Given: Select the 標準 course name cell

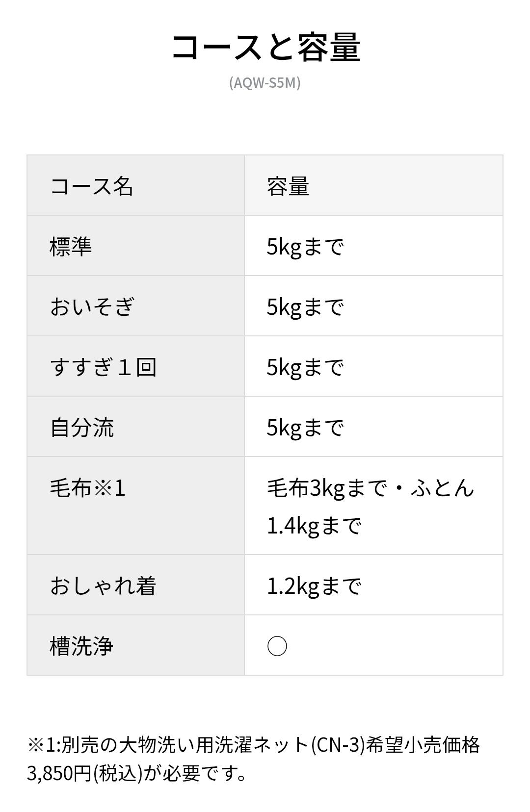Looking at the screenshot, I should point(71,246).
